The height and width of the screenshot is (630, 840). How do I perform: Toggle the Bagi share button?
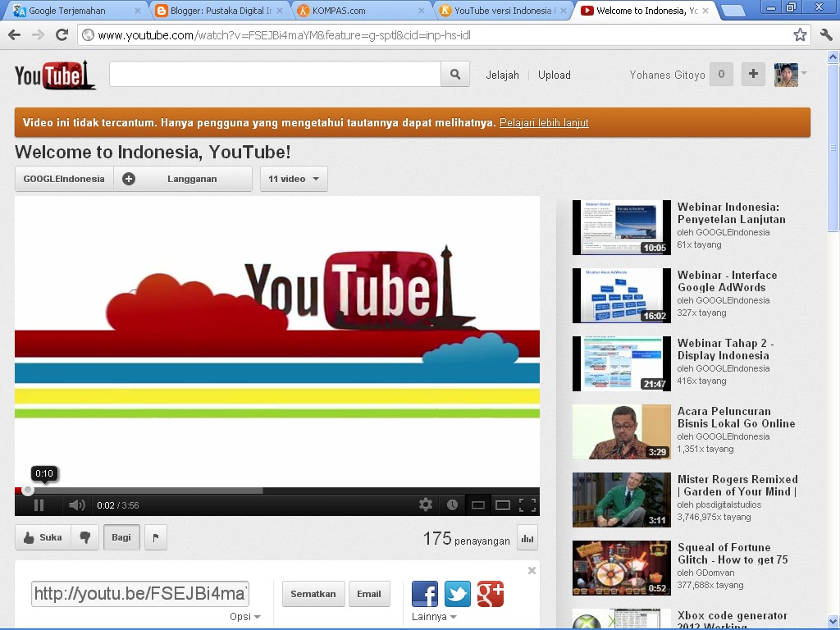[121, 537]
